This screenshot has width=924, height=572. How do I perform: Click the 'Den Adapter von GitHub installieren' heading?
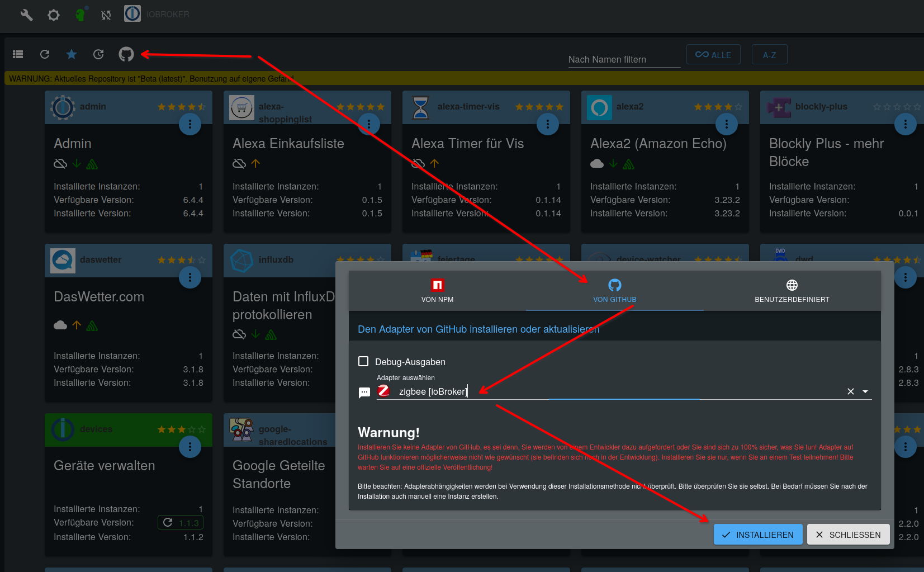pyautogui.click(x=478, y=329)
